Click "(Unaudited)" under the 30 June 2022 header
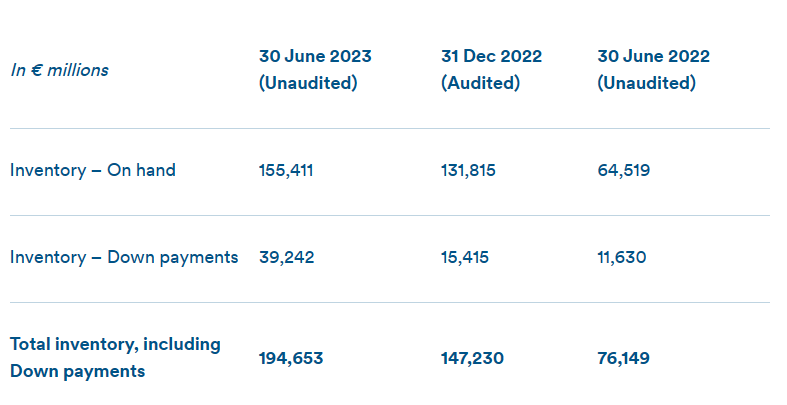This screenshot has height=405, width=787. [646, 84]
